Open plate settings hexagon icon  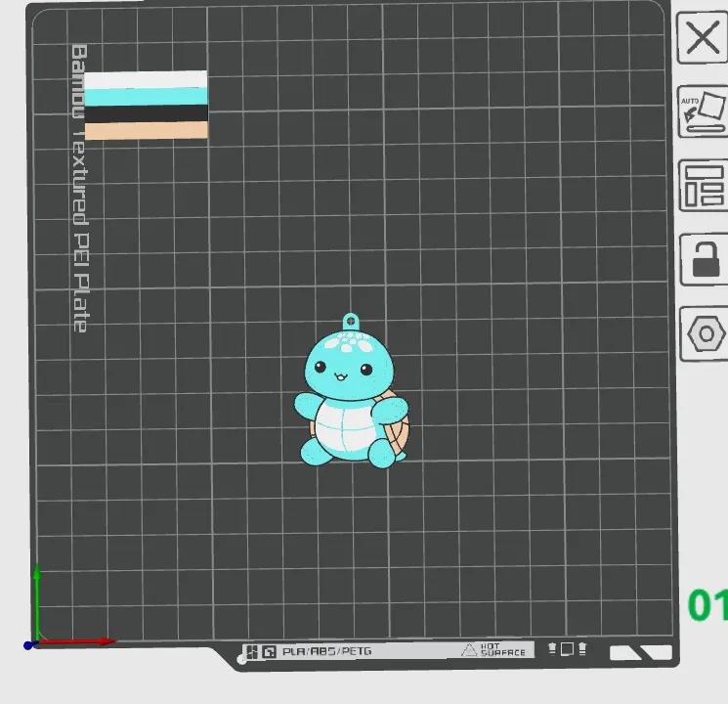(706, 333)
